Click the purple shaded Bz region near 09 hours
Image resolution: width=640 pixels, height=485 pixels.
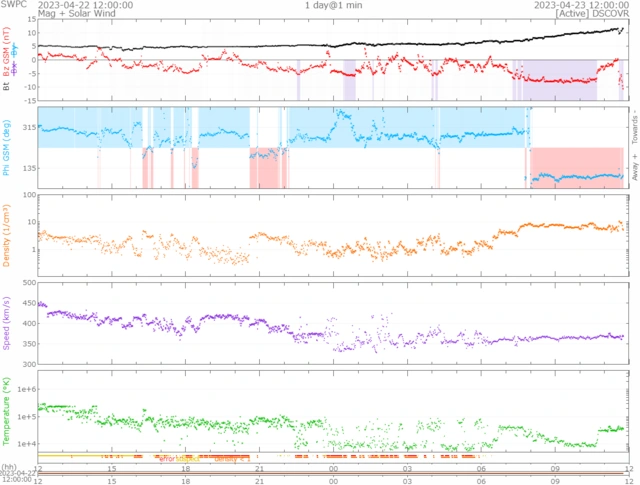pyautogui.click(x=560, y=80)
